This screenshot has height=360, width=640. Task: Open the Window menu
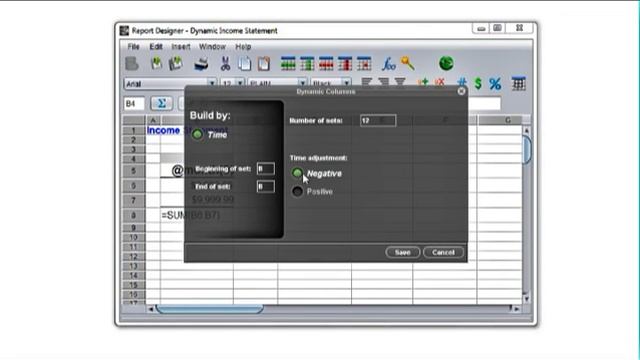212,47
